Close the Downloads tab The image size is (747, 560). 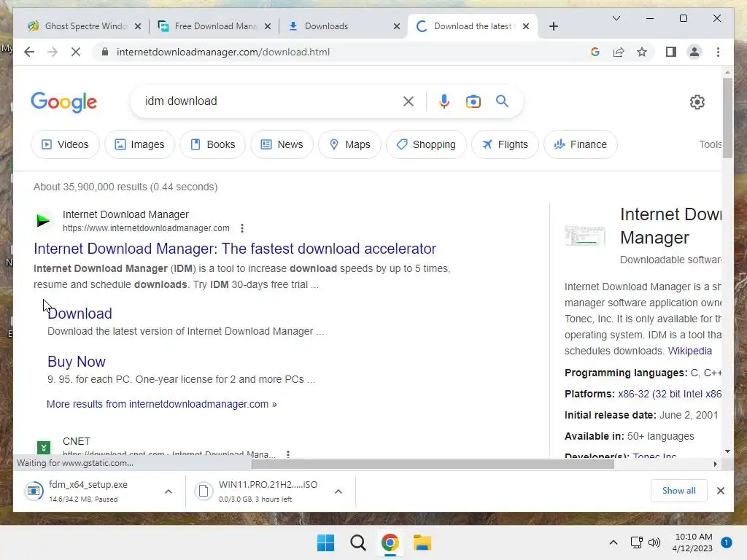point(396,26)
